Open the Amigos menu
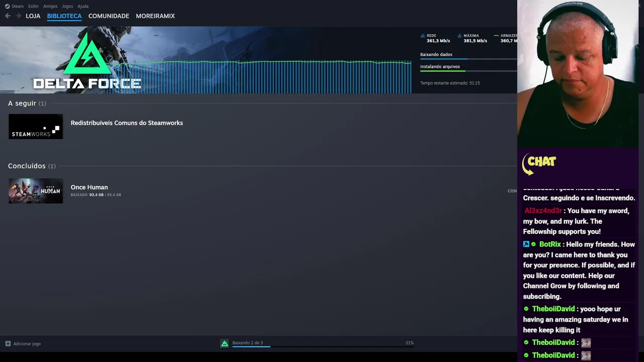 coord(50,6)
